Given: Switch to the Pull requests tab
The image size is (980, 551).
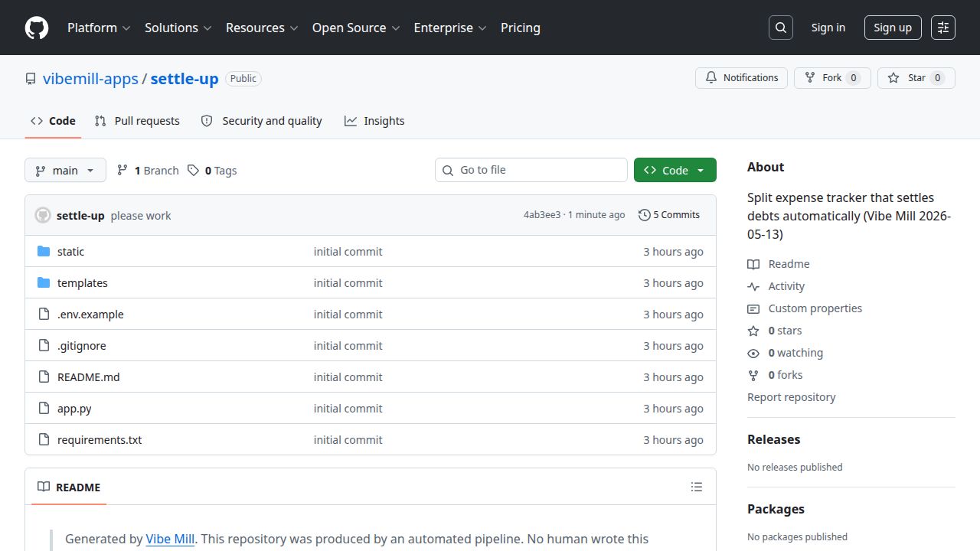Looking at the screenshot, I should 137,121.
